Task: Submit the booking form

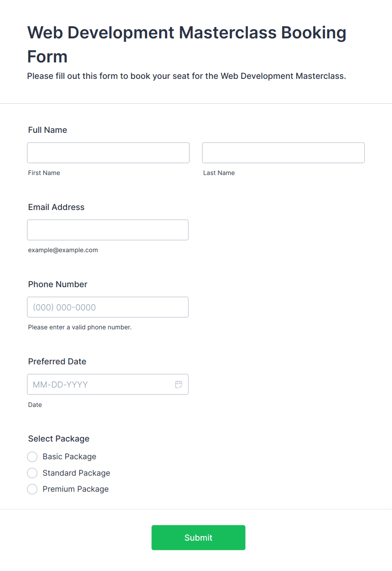Action: click(x=199, y=538)
